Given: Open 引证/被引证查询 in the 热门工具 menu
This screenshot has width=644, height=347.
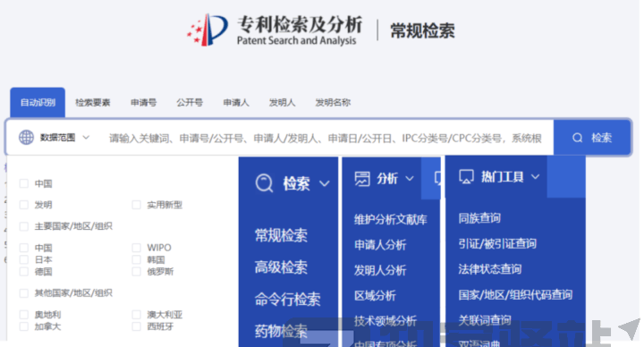Looking at the screenshot, I should click(x=497, y=243).
